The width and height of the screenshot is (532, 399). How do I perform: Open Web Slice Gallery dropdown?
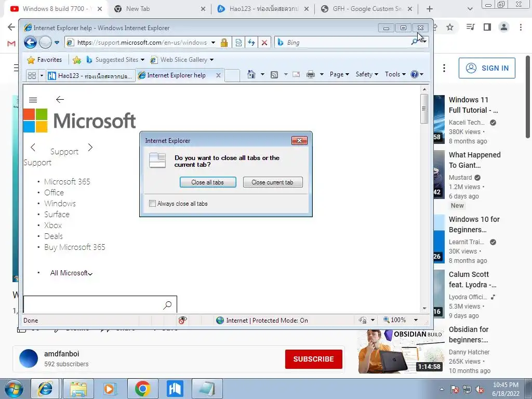pyautogui.click(x=182, y=60)
